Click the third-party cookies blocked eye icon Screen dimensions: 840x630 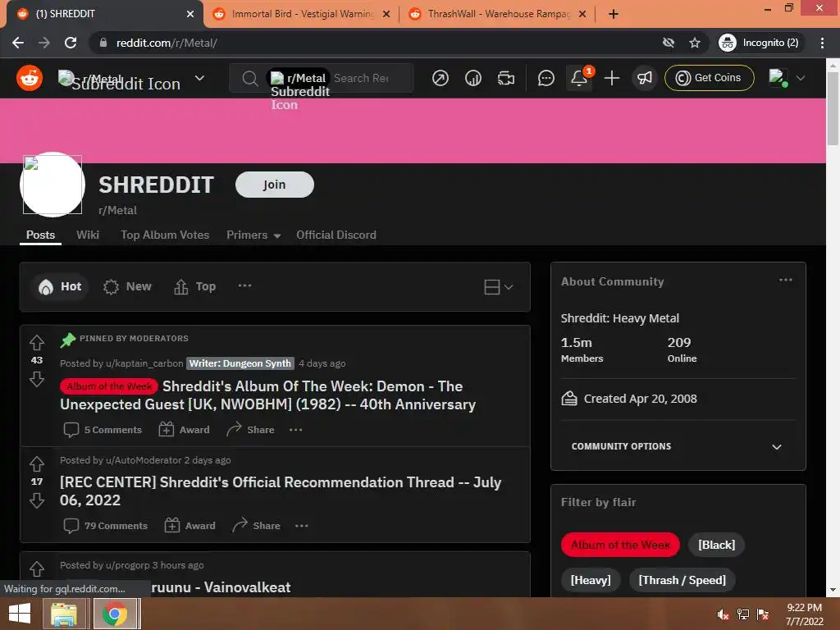click(668, 43)
